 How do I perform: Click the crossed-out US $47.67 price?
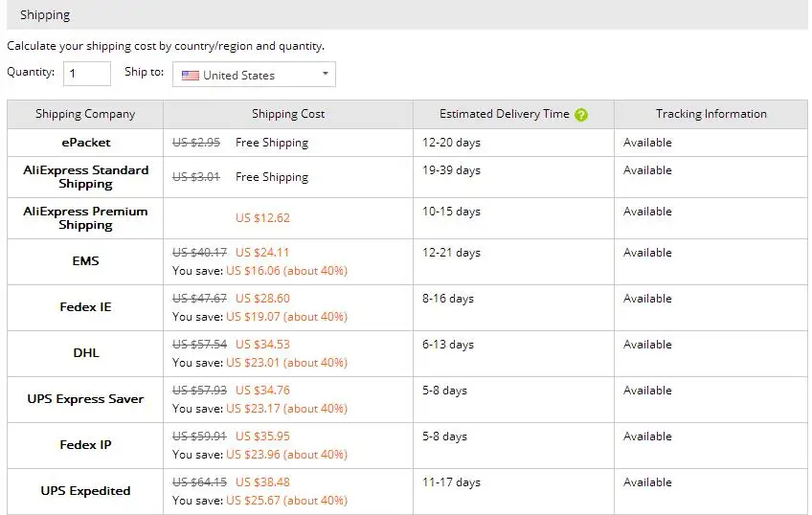pyautogui.click(x=199, y=299)
